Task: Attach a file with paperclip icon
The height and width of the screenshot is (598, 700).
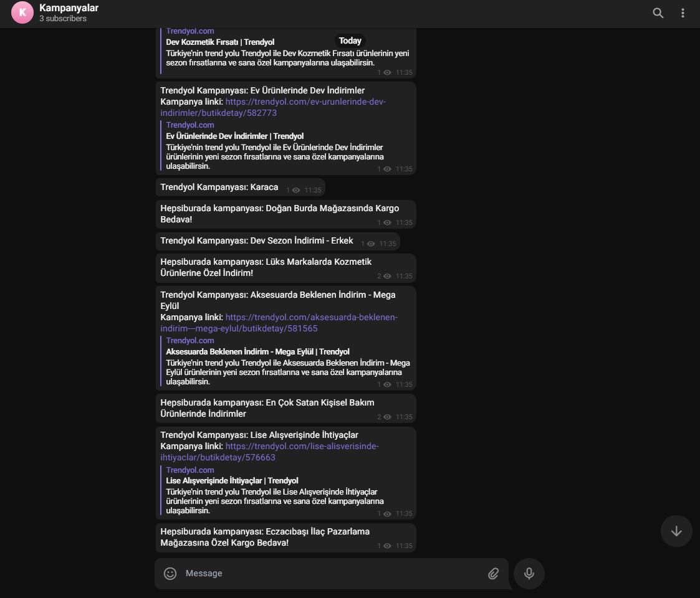Action: coord(493,574)
